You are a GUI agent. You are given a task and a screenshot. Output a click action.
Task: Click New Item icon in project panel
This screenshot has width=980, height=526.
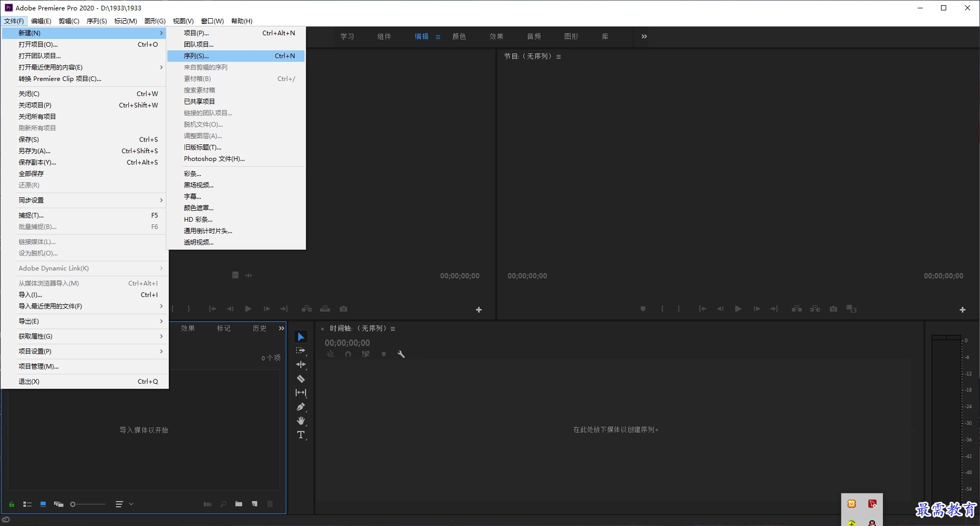coord(255,504)
